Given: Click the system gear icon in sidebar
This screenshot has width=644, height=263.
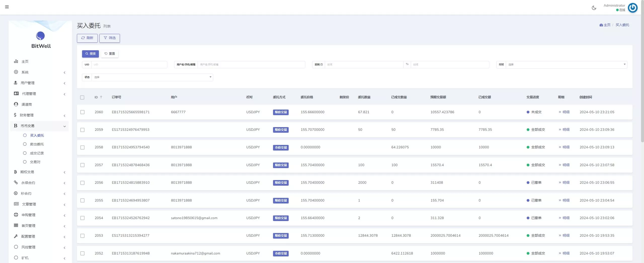Looking at the screenshot, I should [x=16, y=72].
